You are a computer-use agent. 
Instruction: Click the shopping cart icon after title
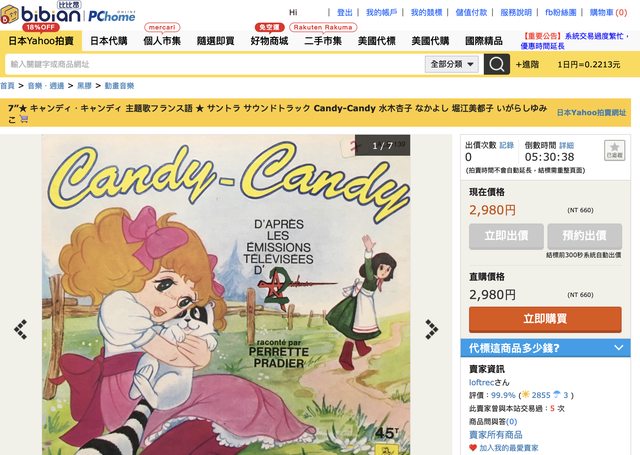(x=24, y=119)
